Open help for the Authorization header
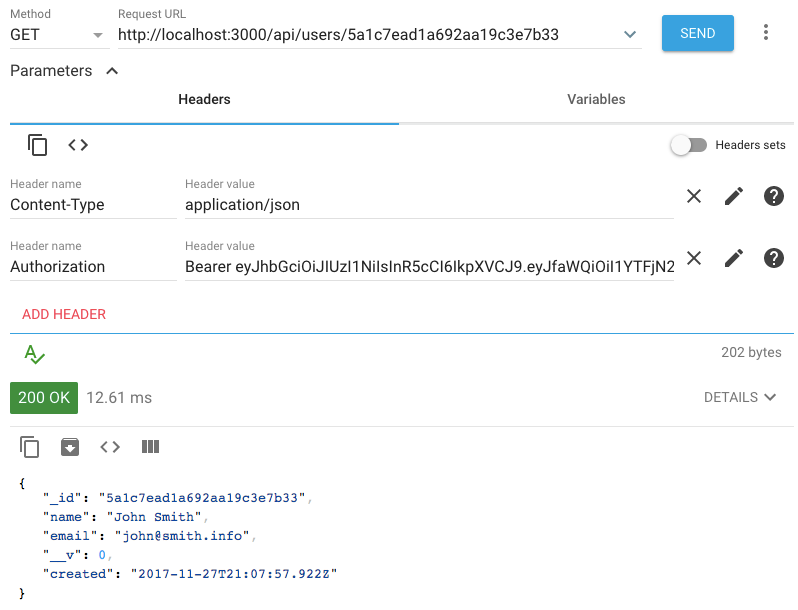Viewport: 798px width, 610px height. click(773, 259)
